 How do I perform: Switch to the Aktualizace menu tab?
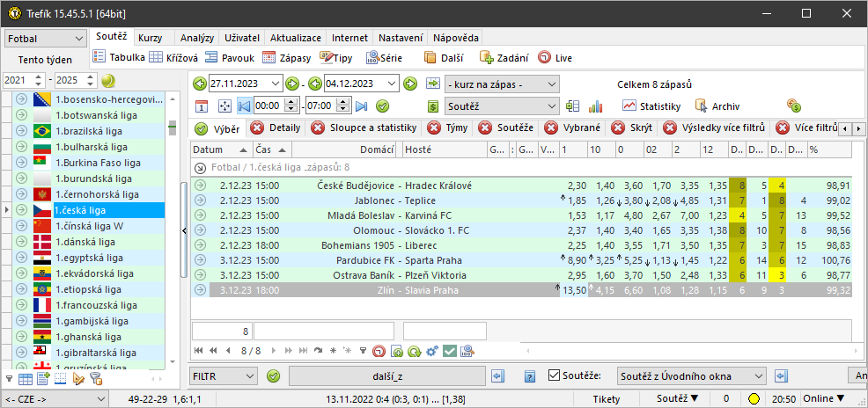[x=296, y=38]
